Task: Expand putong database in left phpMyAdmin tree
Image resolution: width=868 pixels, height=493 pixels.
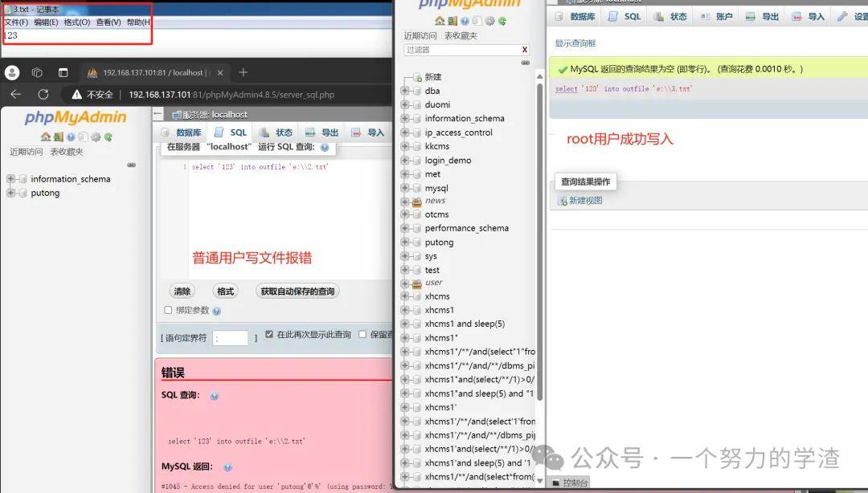Action: tap(10, 193)
